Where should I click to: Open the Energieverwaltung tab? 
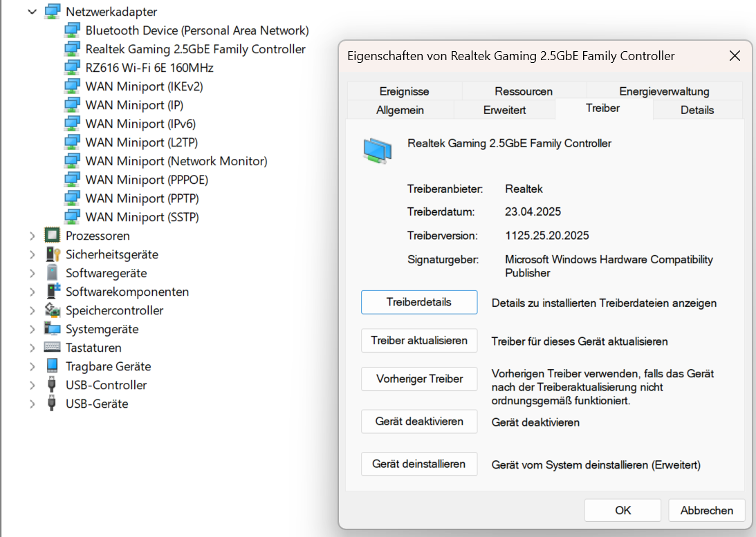(x=664, y=91)
